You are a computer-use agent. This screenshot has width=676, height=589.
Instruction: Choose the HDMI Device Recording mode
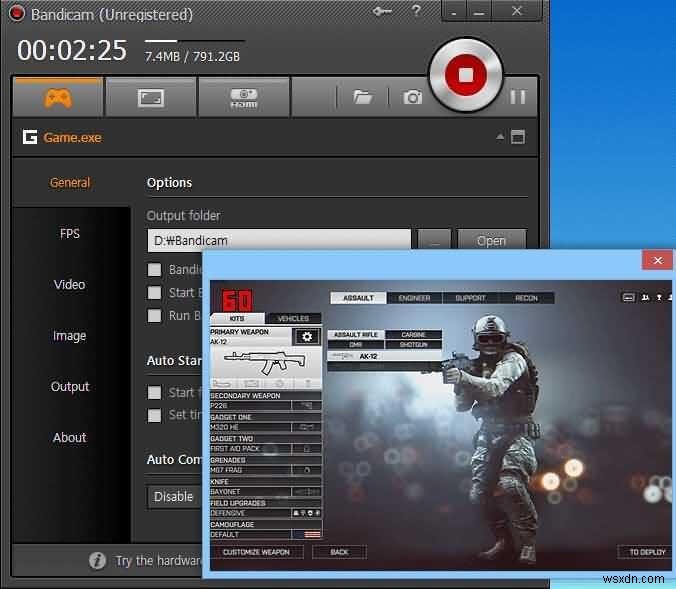coord(244,97)
